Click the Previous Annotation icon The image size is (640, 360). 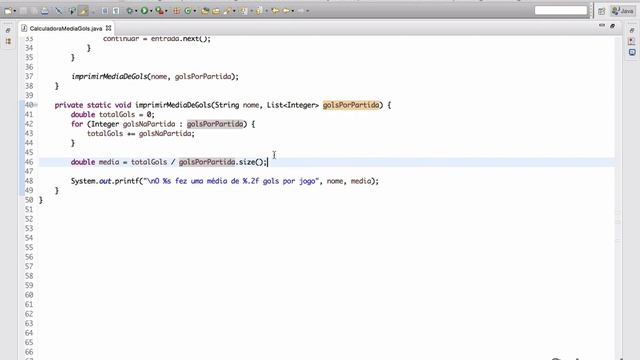click(x=259, y=11)
